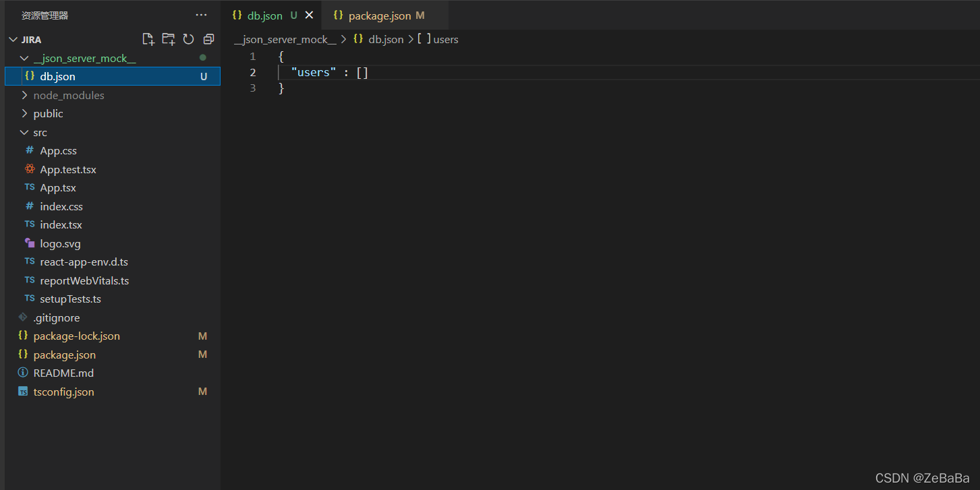Click the 资源管理器 explorer panel title

point(45,15)
